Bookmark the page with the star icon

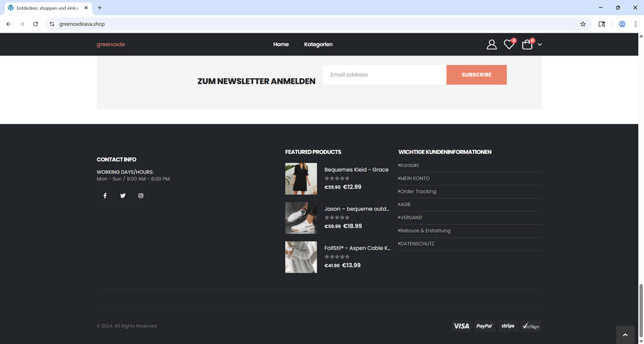(x=582, y=24)
